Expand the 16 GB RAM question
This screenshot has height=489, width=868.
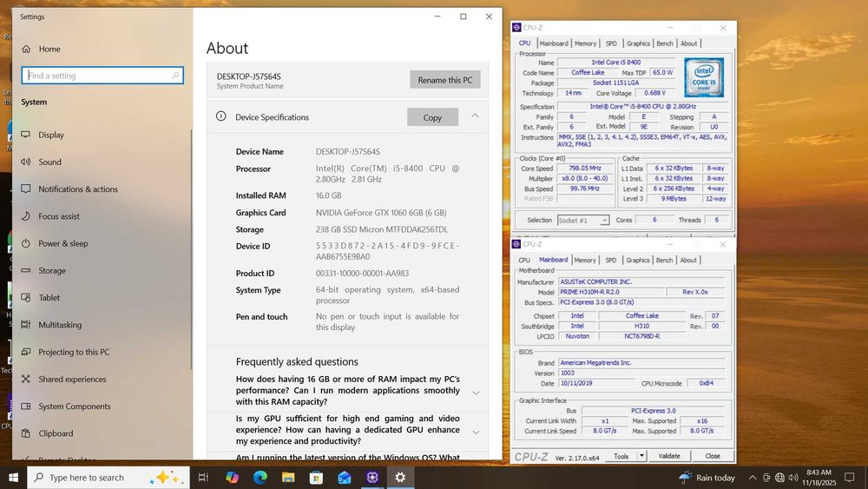click(476, 393)
